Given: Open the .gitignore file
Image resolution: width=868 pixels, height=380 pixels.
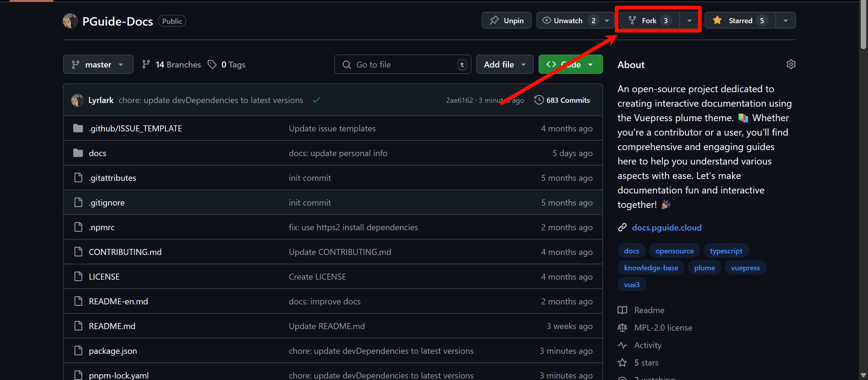Looking at the screenshot, I should [x=106, y=203].
